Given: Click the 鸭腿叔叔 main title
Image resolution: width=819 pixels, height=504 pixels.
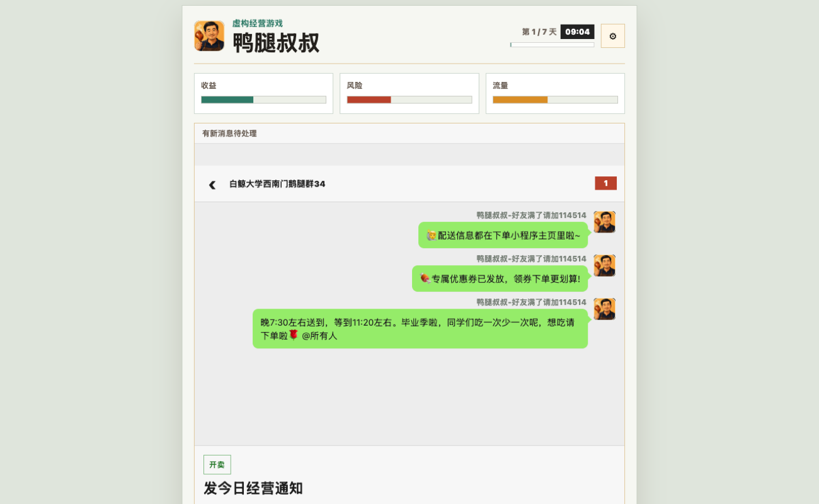Looking at the screenshot, I should 276,43.
